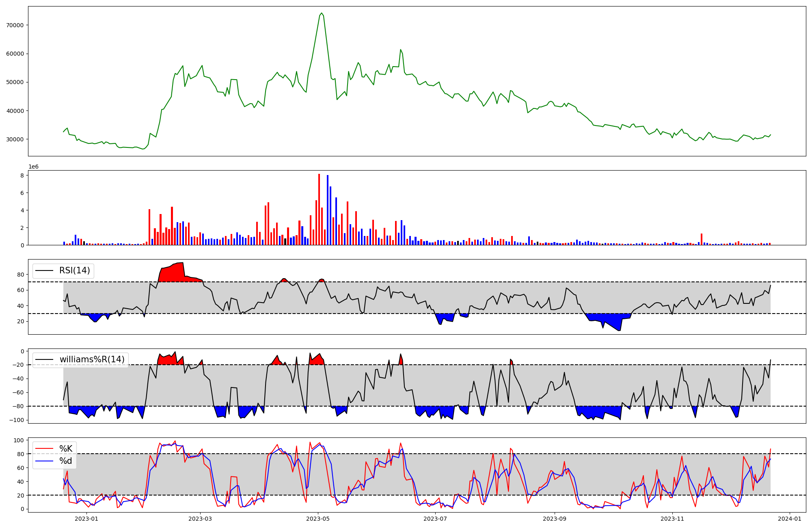The height and width of the screenshot is (528, 812).
Task: Click the 2023-05 x-axis date label
Action: pos(318,518)
